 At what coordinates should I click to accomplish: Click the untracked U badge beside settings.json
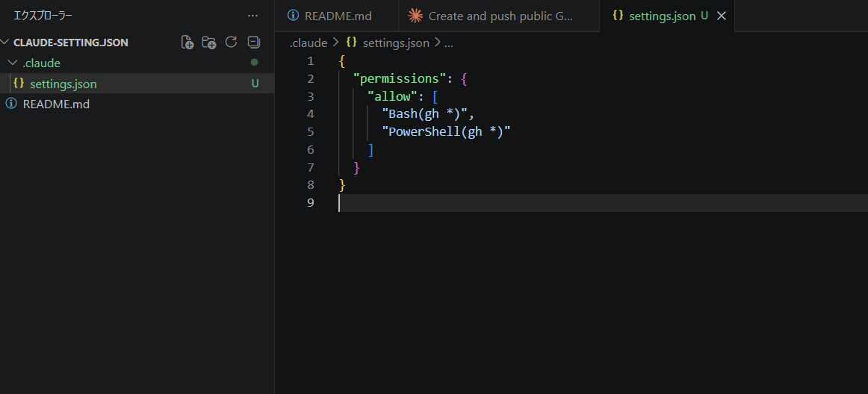pyautogui.click(x=255, y=84)
